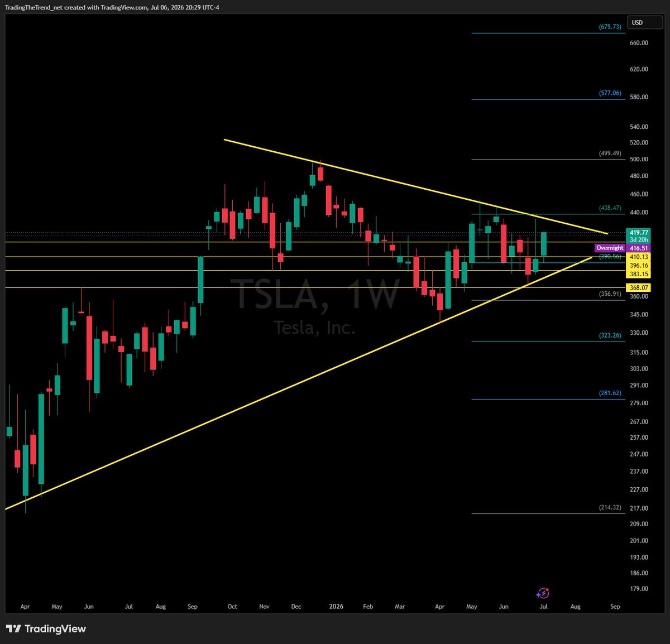Image resolution: width=670 pixels, height=644 pixels.
Task: Click Mar on the time axis
Action: [x=400, y=607]
